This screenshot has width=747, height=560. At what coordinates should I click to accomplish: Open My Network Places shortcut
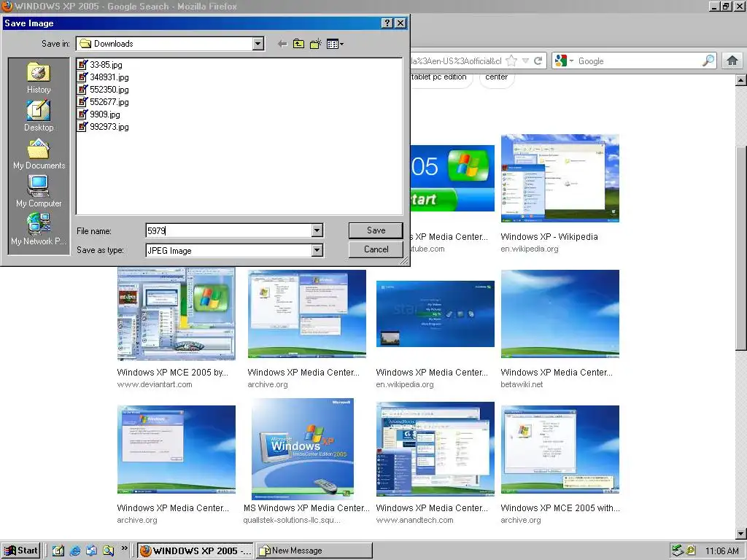(39, 230)
